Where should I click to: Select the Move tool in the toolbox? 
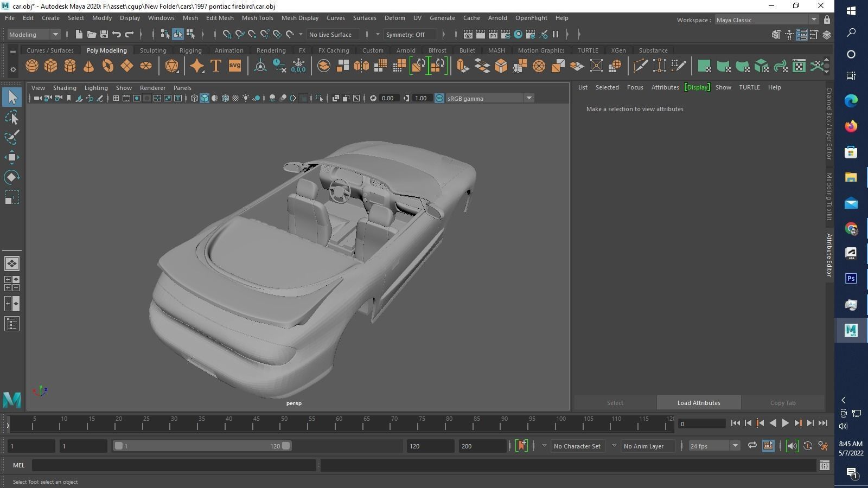click(12, 157)
